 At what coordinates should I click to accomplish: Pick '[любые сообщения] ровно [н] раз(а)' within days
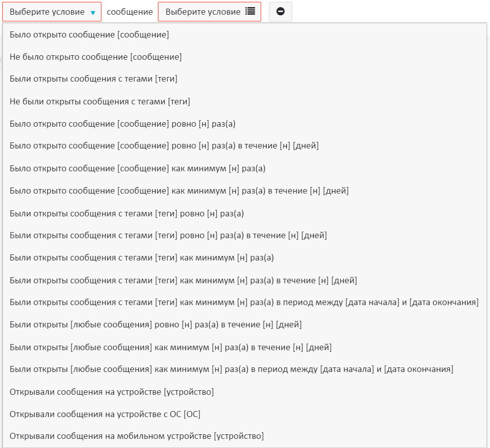tap(156, 325)
